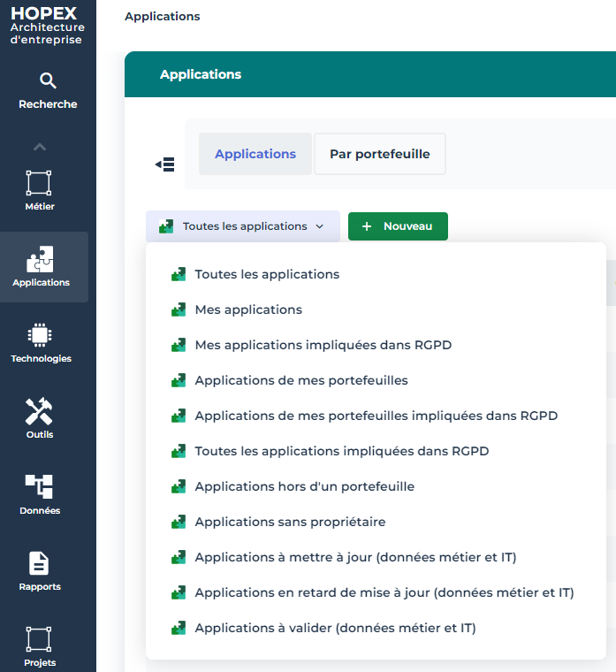Select the Applications tab
Screen dimensions: 616x672
pos(255,154)
